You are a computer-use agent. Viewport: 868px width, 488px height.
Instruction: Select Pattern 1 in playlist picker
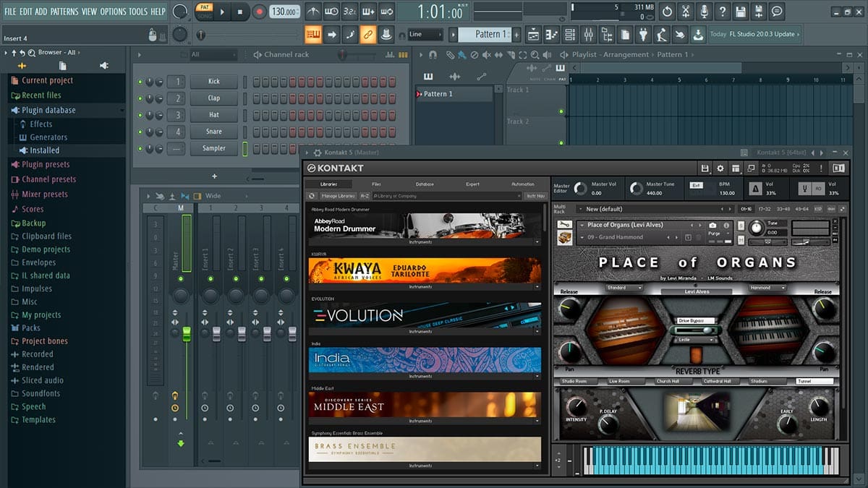[454, 94]
